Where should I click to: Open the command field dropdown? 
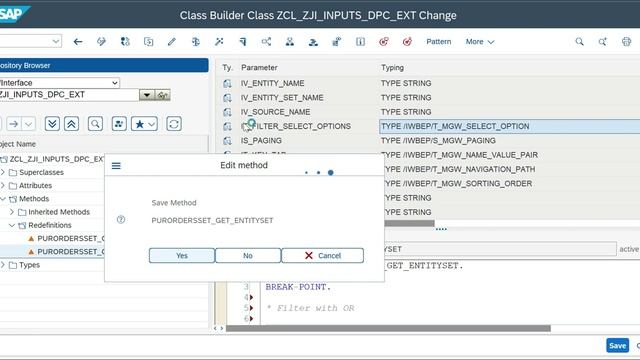(56, 41)
